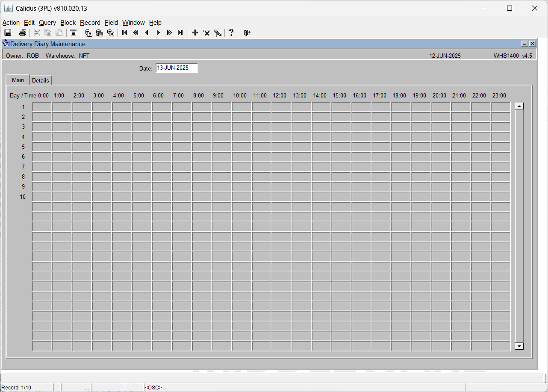Click the Enter Query toolbar icon
Image resolution: width=548 pixels, height=392 pixels.
coord(88,33)
